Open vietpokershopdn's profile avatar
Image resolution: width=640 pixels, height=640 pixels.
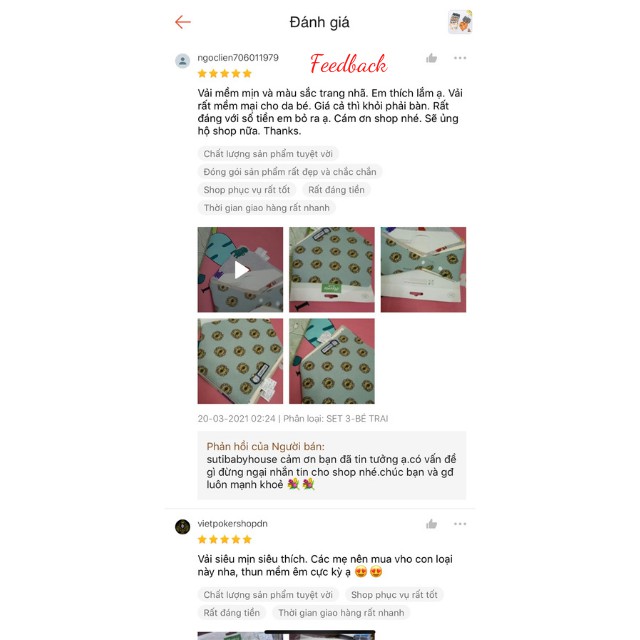(182, 527)
